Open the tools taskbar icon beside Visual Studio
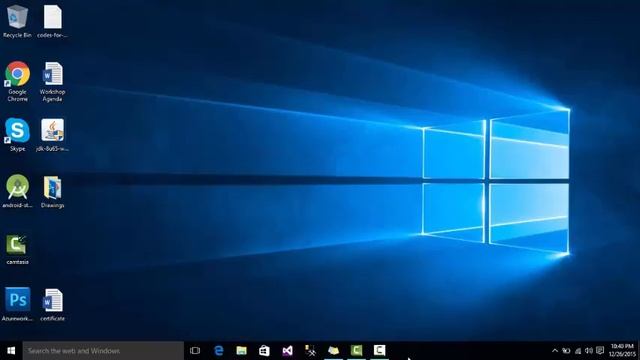 (x=310, y=351)
